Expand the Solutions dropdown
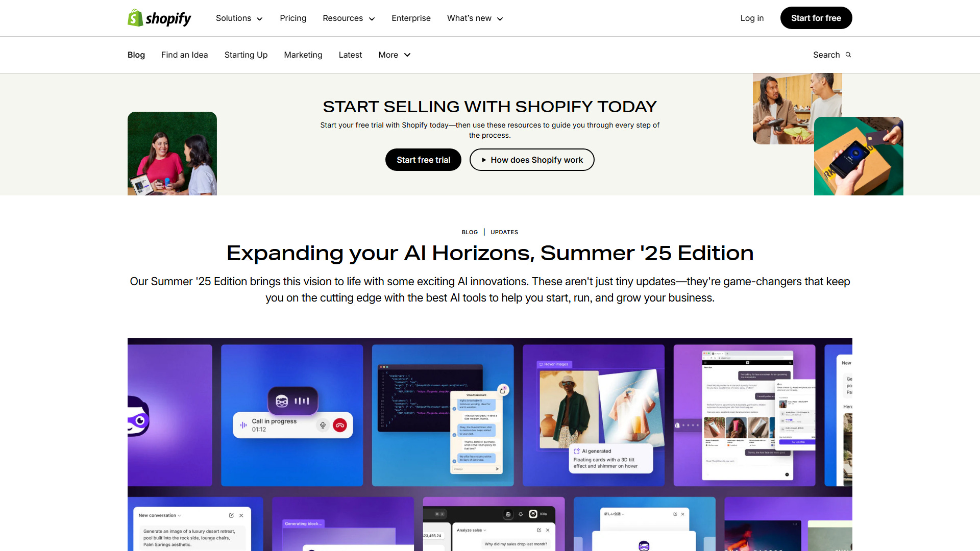Screen dimensions: 980x551 point(239,18)
